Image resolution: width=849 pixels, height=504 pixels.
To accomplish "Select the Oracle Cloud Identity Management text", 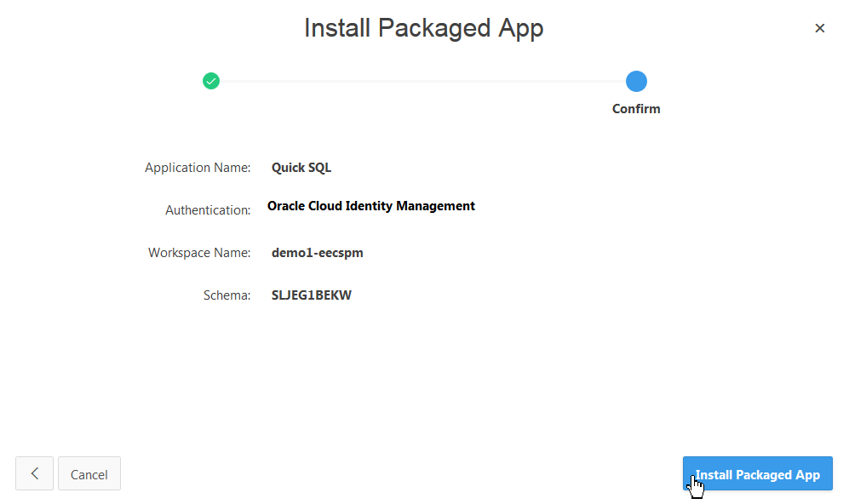I will click(371, 205).
